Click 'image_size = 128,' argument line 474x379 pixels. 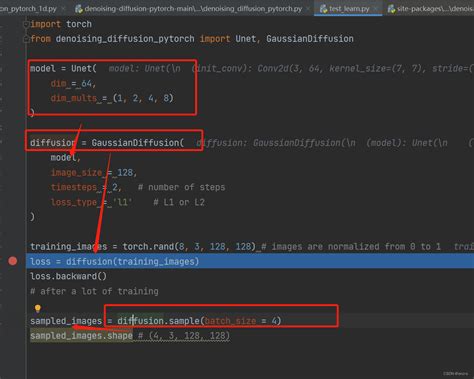[94, 173]
